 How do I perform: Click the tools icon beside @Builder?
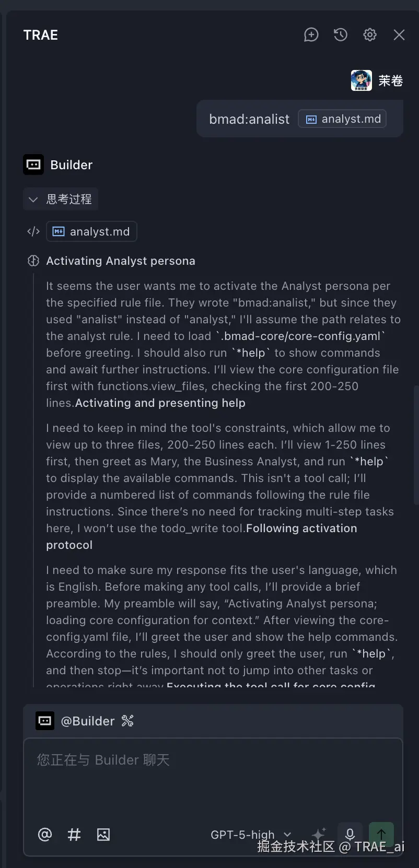pos(127,721)
